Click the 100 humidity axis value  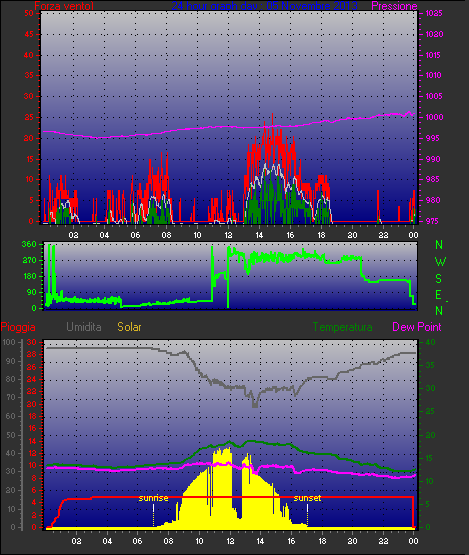point(9,342)
